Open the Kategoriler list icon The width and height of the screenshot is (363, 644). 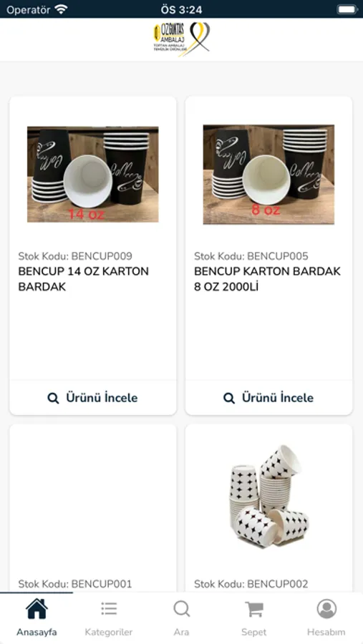pos(109,609)
